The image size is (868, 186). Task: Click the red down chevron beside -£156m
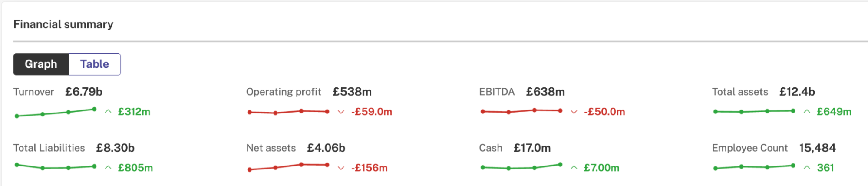[341, 168]
